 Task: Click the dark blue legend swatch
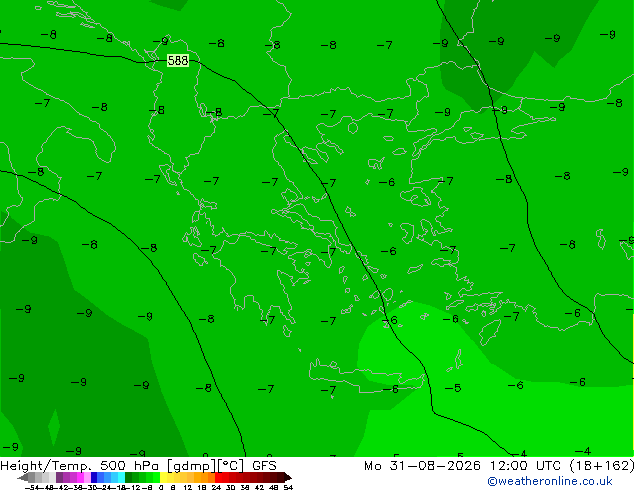pos(94,477)
